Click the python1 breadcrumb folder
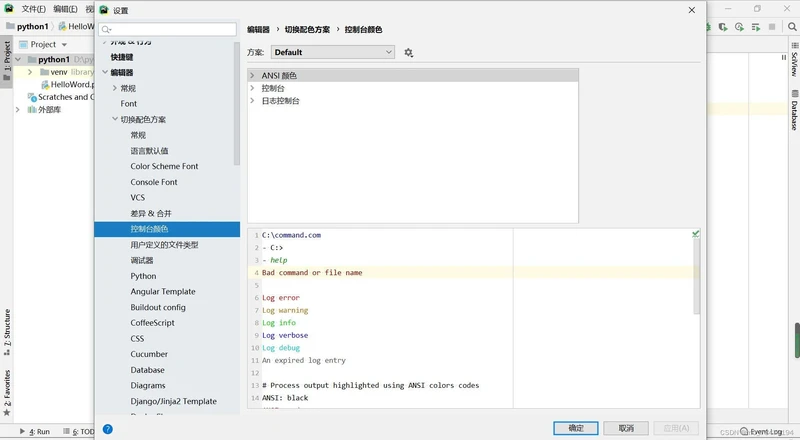The width and height of the screenshot is (800, 440). (28, 27)
